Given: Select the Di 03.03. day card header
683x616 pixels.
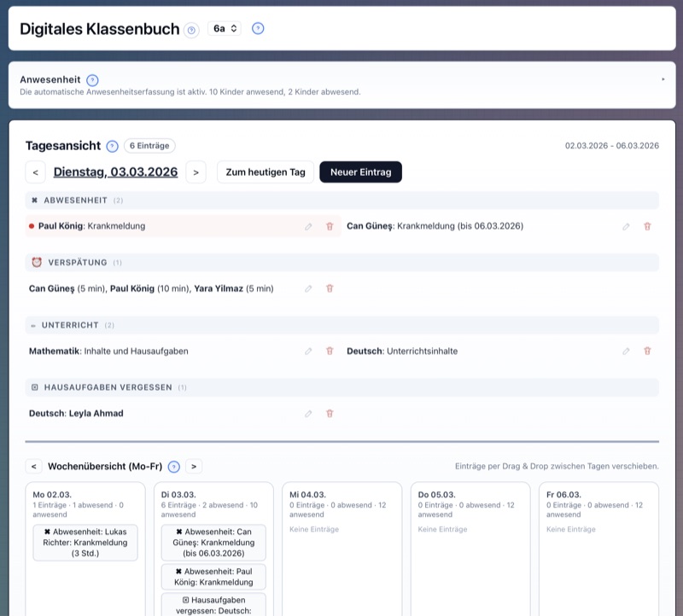Looking at the screenshot, I should tap(178, 495).
